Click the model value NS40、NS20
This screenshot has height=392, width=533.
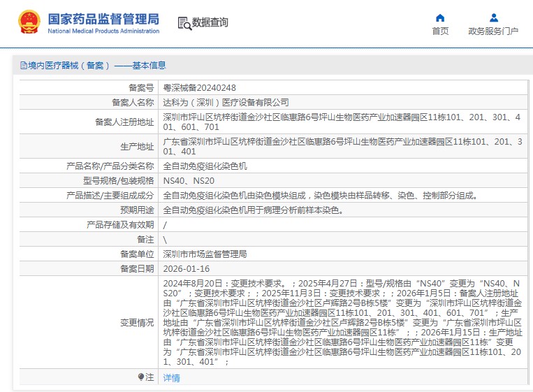(184, 180)
